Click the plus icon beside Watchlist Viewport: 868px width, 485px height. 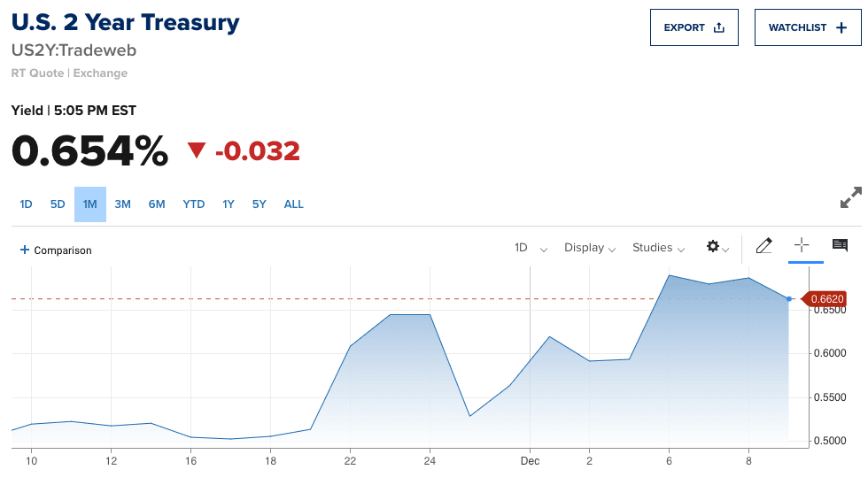pos(841,27)
